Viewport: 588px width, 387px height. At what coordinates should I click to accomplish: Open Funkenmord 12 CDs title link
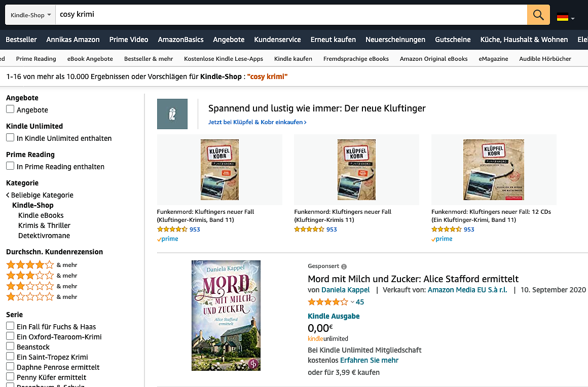click(x=491, y=216)
